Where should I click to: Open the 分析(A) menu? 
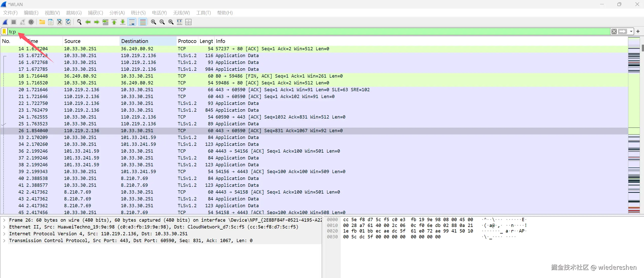pos(117,13)
